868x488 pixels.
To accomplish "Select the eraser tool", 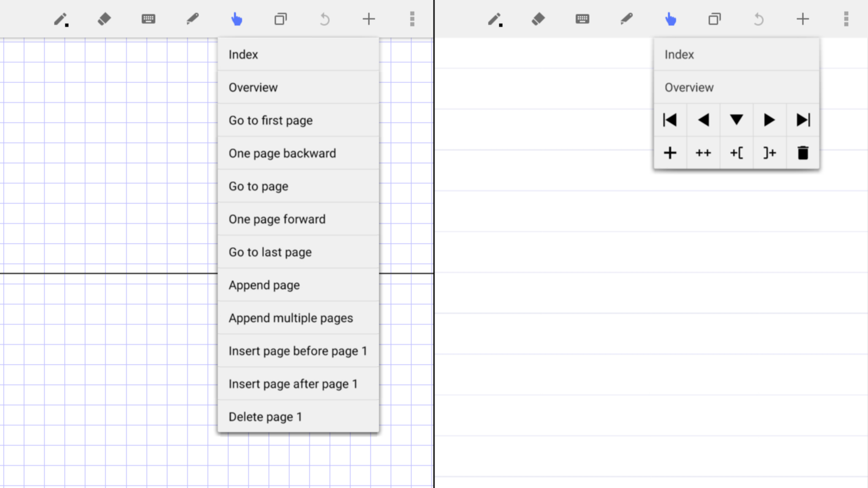I will [105, 19].
